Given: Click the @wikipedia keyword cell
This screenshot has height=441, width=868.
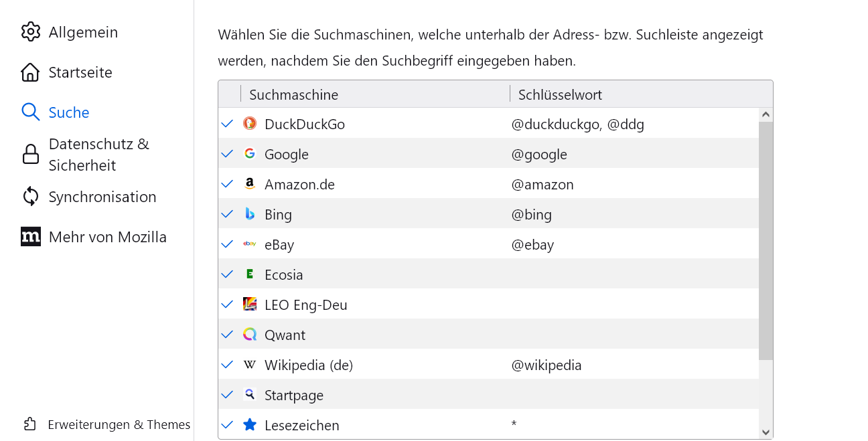Looking at the screenshot, I should point(547,365).
